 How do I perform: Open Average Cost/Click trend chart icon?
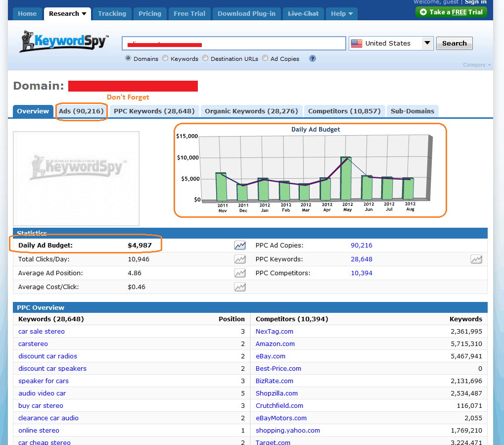(240, 287)
